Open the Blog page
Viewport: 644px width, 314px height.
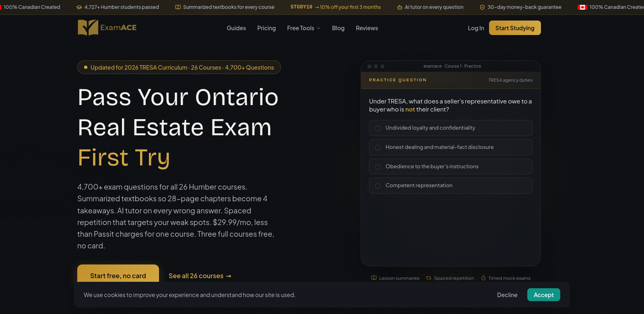338,28
